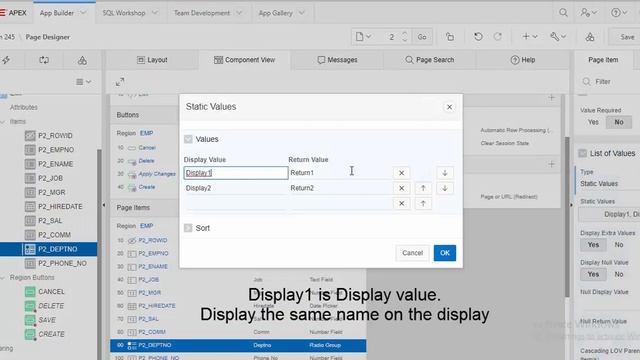This screenshot has height=360, width=640.
Task: Increase page number with stepper arrows
Action: click(404, 34)
